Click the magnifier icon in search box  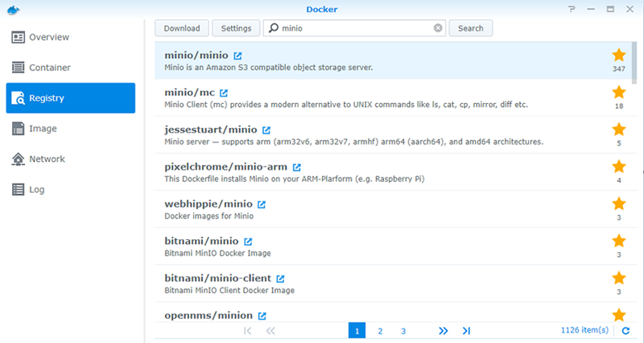(x=274, y=28)
